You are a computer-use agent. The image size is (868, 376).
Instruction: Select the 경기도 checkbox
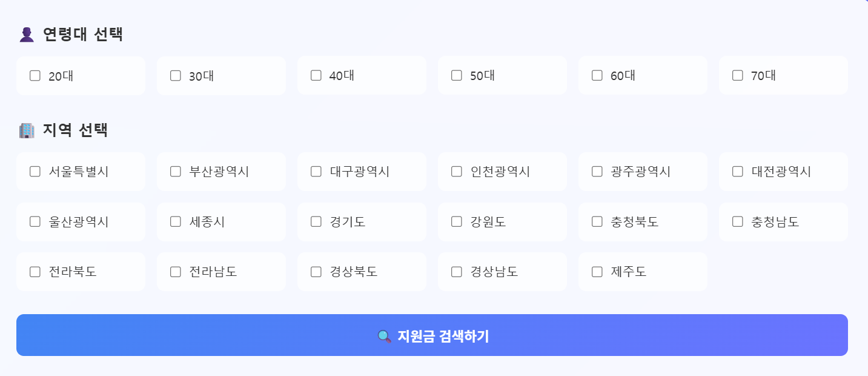click(316, 222)
